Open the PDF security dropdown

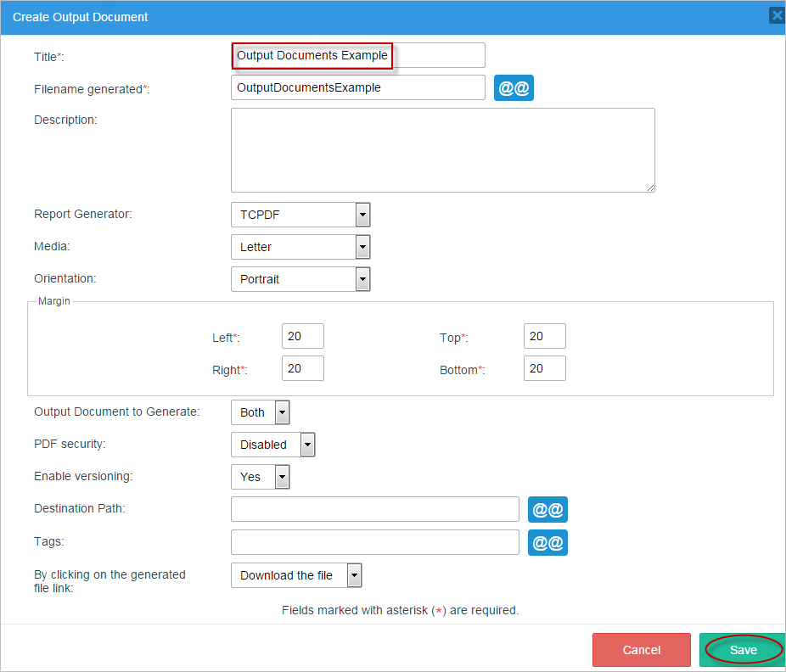click(x=272, y=445)
